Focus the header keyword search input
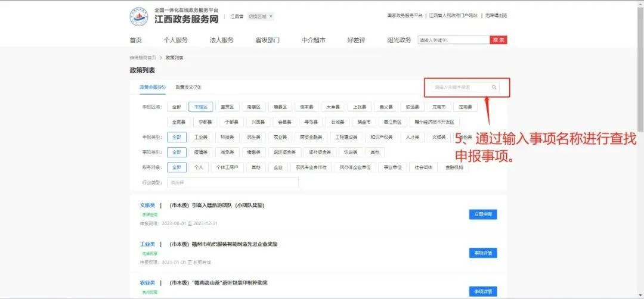The image size is (644, 299). (454, 40)
